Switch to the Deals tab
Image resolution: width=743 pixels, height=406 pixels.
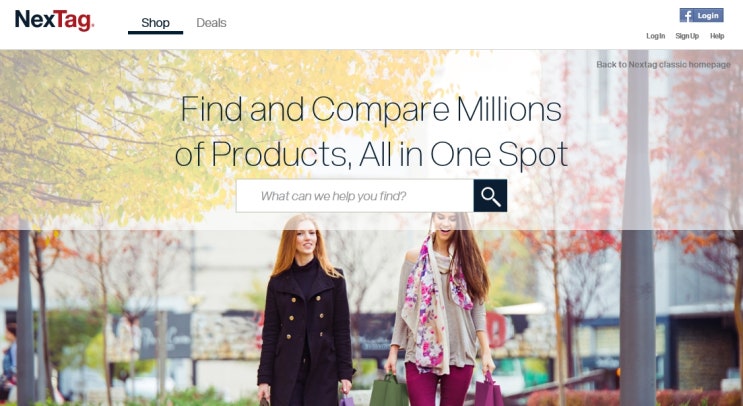[211, 23]
